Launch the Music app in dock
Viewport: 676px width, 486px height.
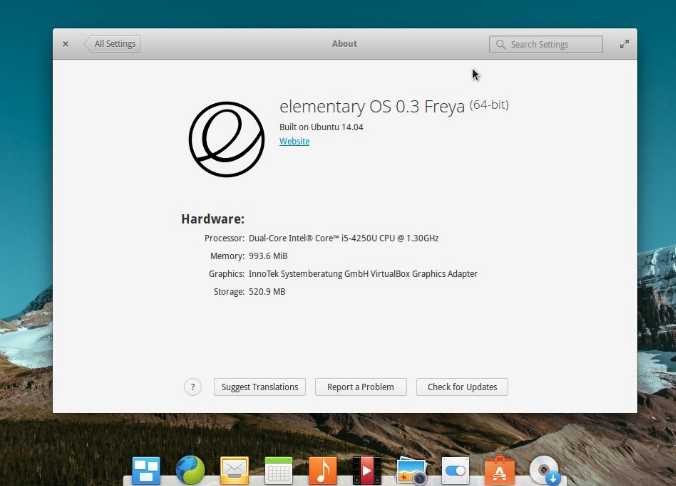click(322, 470)
